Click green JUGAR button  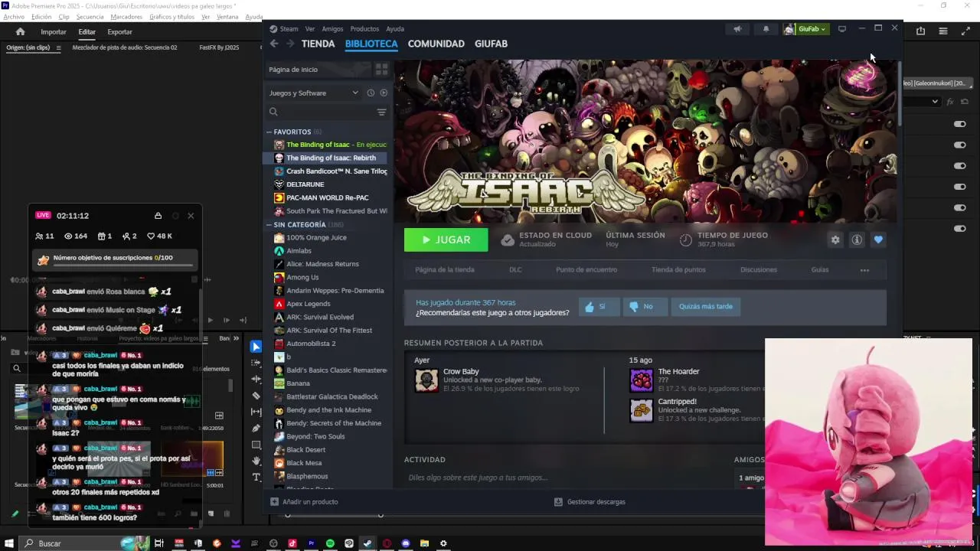coord(446,240)
